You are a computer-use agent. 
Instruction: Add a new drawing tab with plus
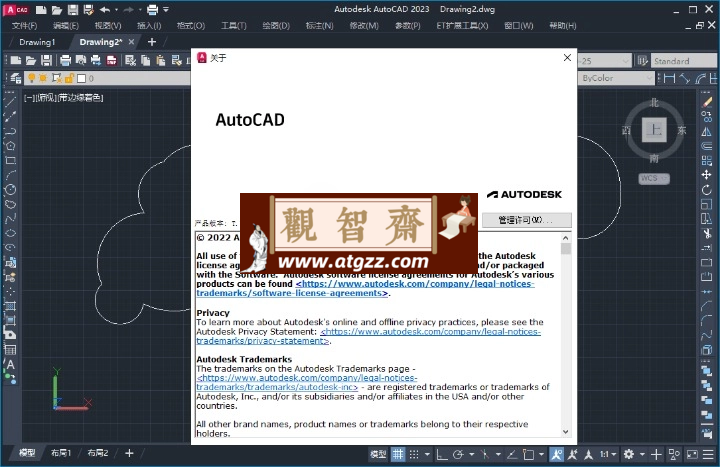pos(152,42)
